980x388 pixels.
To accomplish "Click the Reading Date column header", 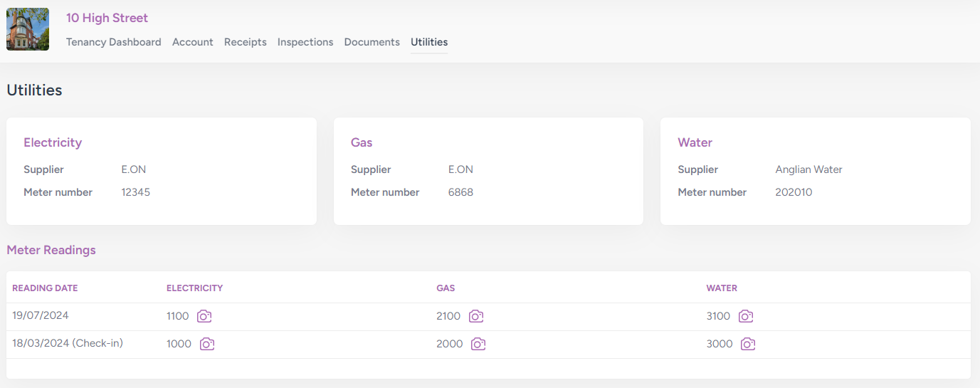I will click(x=45, y=288).
